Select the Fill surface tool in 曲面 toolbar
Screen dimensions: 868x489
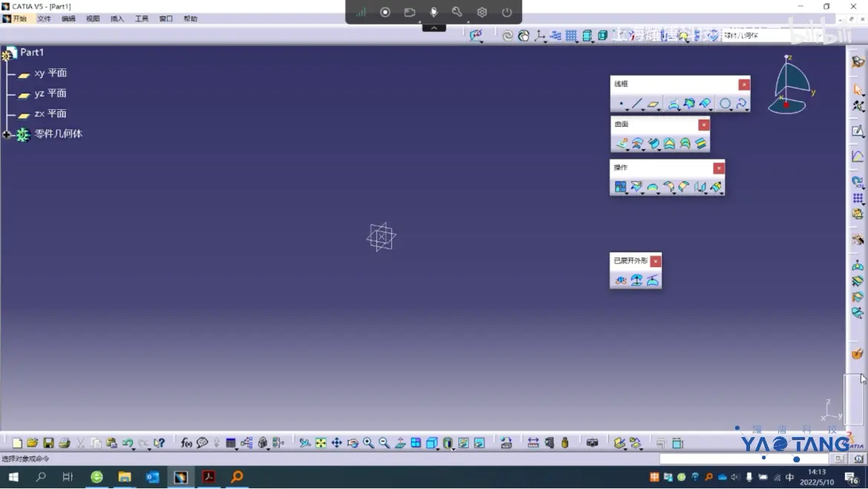[x=669, y=144]
